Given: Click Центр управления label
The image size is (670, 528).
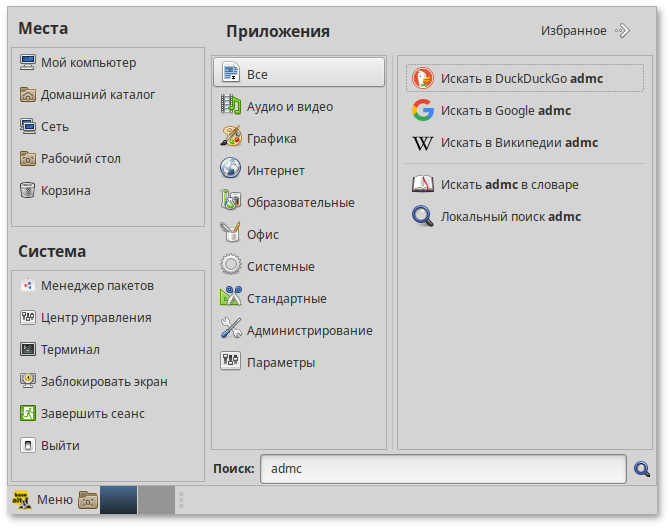Looking at the screenshot, I should (x=96, y=318).
